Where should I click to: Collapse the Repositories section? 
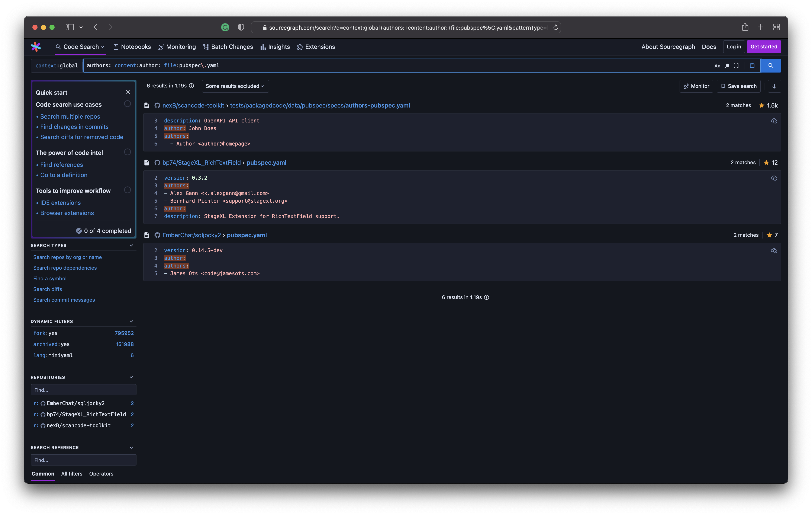[x=132, y=377]
